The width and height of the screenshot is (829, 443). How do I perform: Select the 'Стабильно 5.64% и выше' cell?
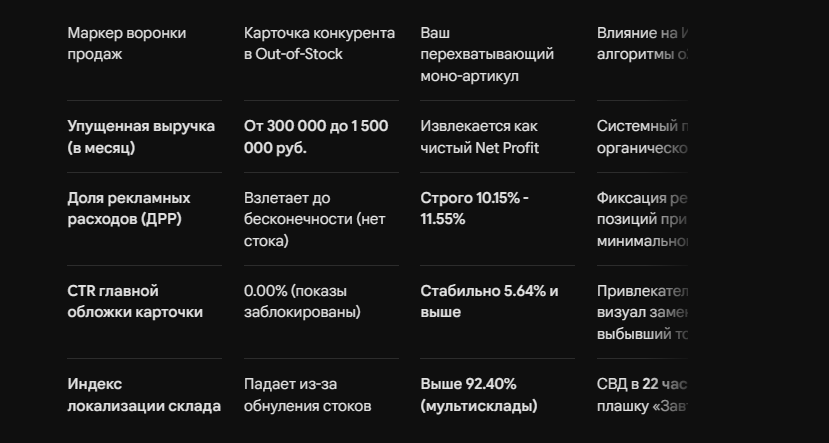coord(489,302)
